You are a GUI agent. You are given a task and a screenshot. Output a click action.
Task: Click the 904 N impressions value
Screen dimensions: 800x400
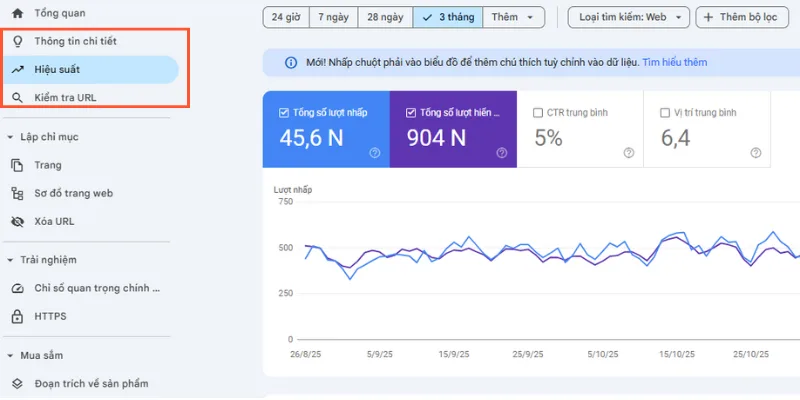coord(436,138)
